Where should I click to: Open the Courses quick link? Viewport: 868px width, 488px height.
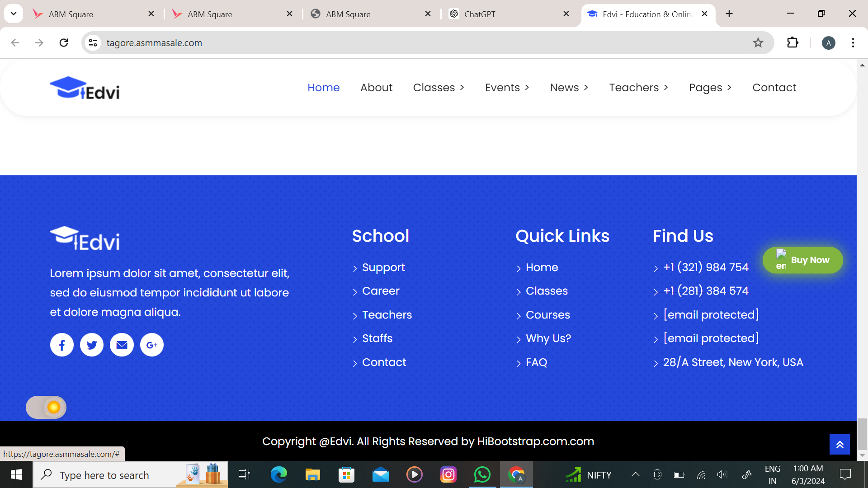(x=547, y=315)
